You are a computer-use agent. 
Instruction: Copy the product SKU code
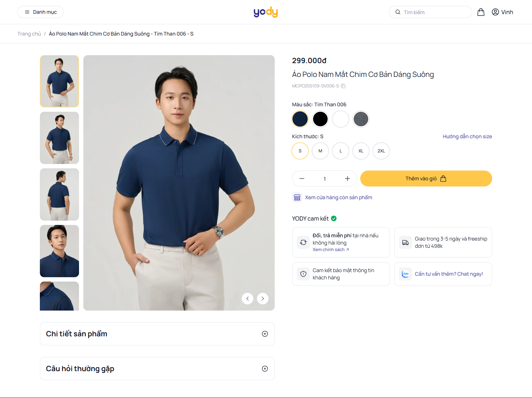pos(343,86)
